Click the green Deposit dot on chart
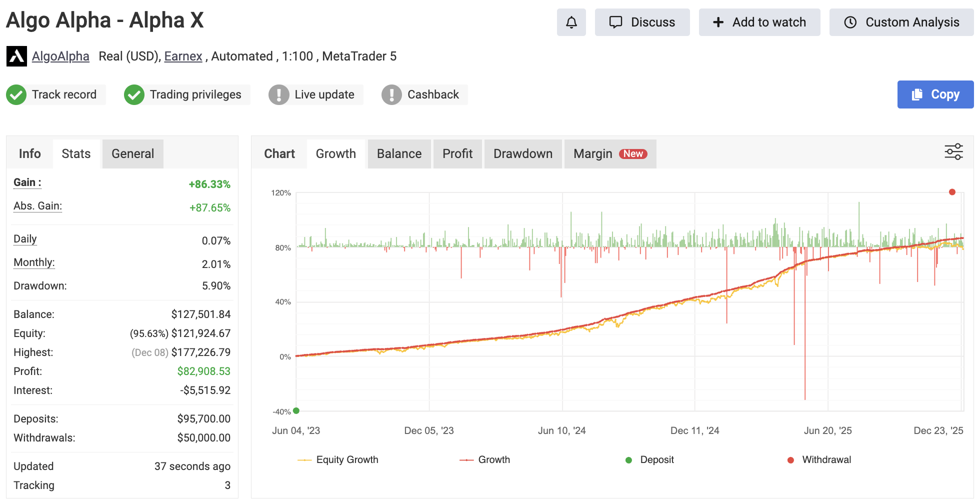 click(296, 410)
